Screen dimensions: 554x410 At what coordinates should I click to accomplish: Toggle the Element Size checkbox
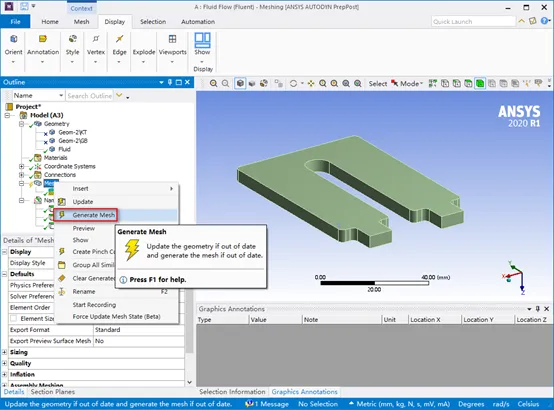[x=13, y=318]
